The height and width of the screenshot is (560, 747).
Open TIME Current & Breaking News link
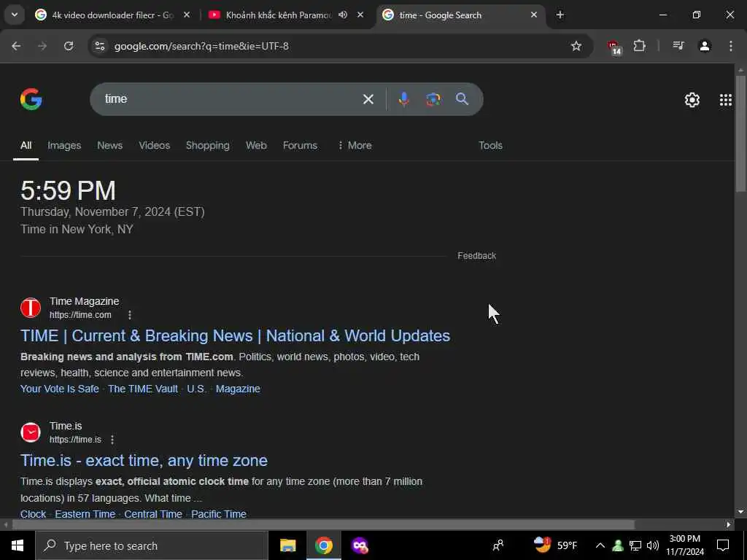[235, 335]
